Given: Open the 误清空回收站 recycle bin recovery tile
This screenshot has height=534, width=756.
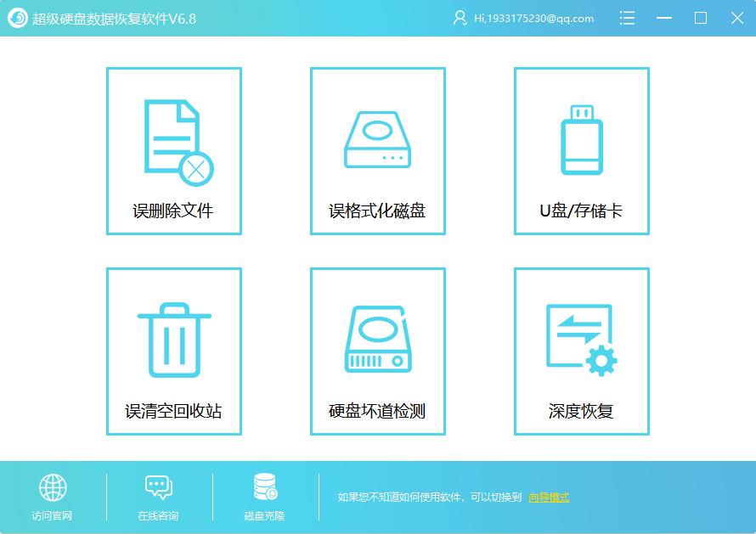Looking at the screenshot, I should pyautogui.click(x=173, y=351).
